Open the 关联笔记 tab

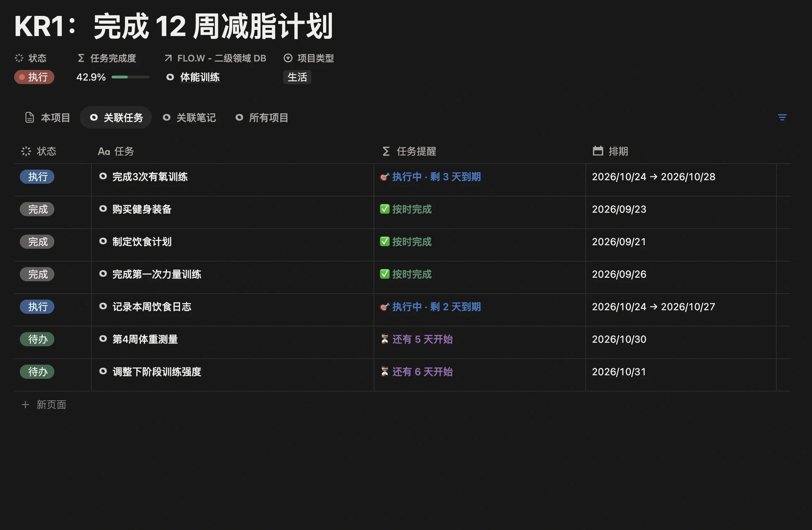(x=189, y=117)
